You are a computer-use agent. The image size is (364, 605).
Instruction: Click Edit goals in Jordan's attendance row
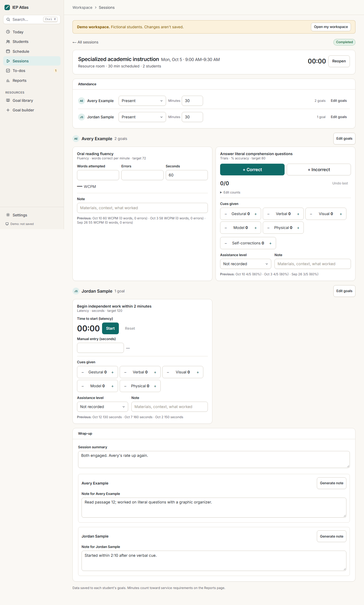click(x=339, y=117)
